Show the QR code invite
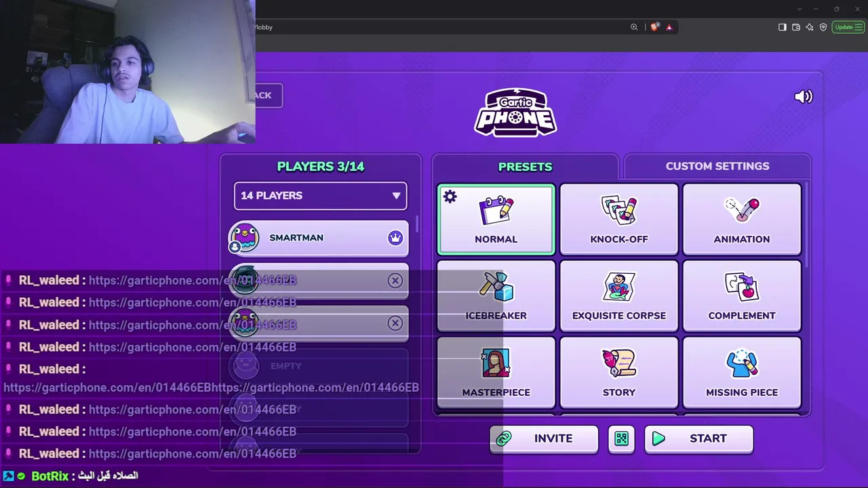Viewport: 868px width, 488px height. [x=621, y=439]
